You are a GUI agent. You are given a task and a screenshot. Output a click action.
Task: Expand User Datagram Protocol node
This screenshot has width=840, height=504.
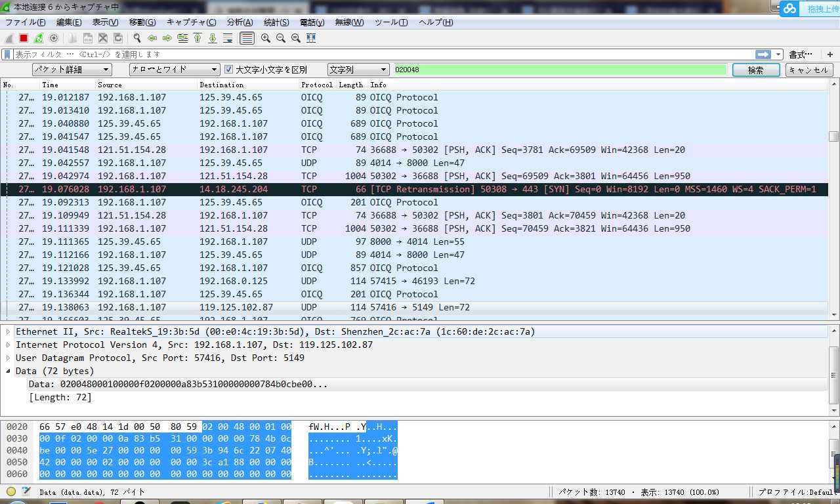point(9,358)
